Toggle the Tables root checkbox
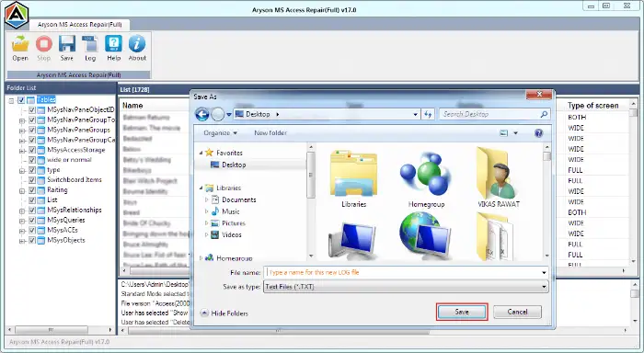 pos(21,100)
